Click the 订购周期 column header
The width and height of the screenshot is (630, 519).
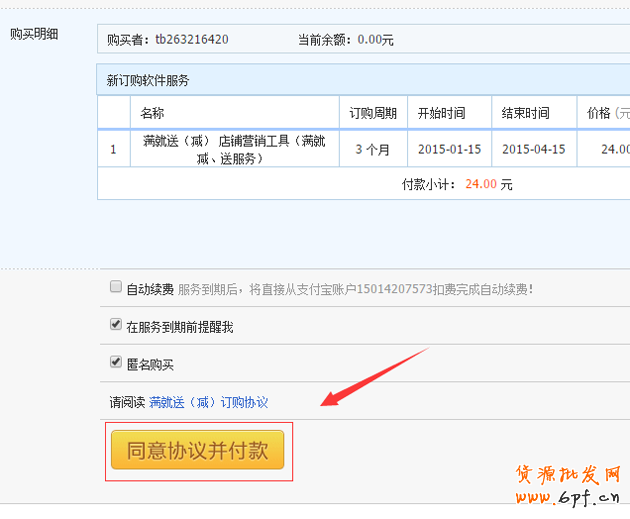tap(373, 113)
